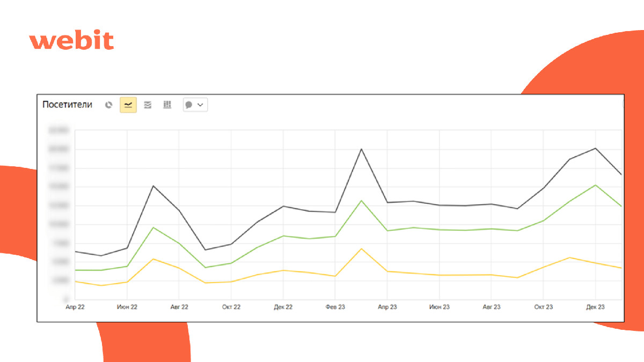The image size is (644, 362).
Task: Select the line chart view icon
Action: pos(128,105)
